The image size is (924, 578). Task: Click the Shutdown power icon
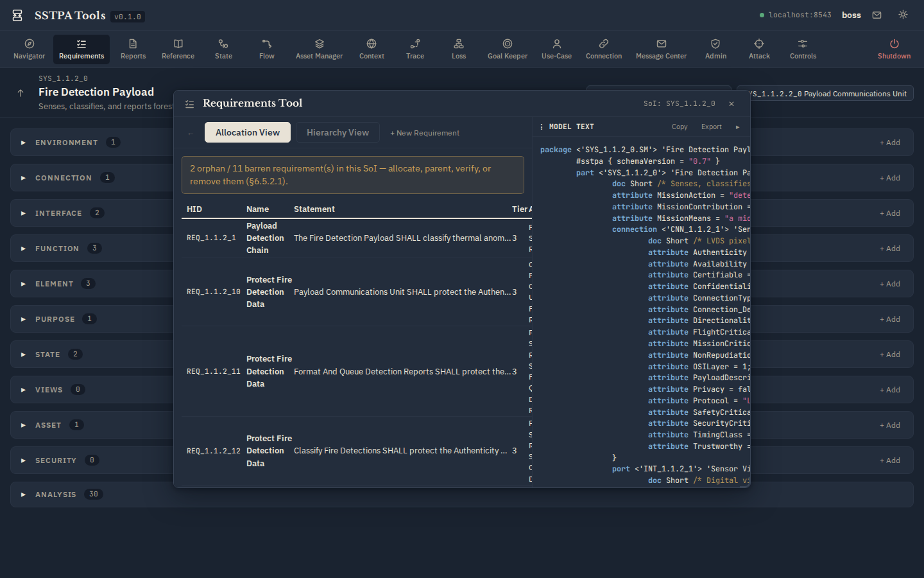point(894,44)
